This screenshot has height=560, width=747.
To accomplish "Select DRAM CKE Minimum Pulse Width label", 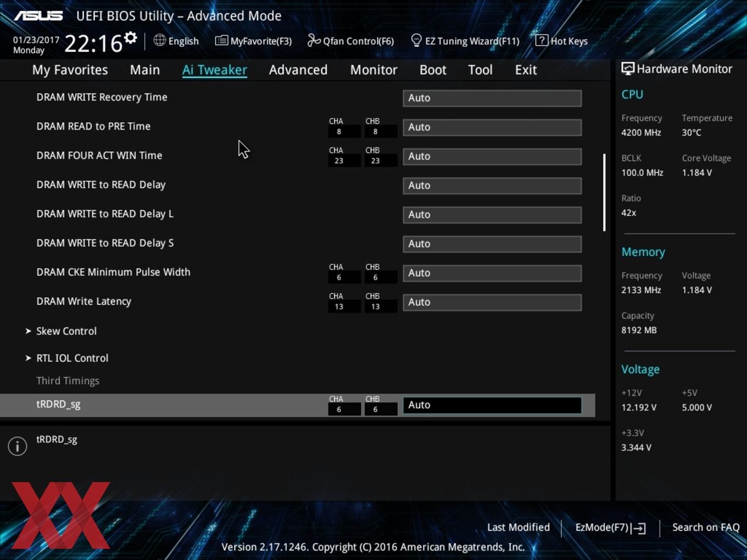I will click(113, 272).
